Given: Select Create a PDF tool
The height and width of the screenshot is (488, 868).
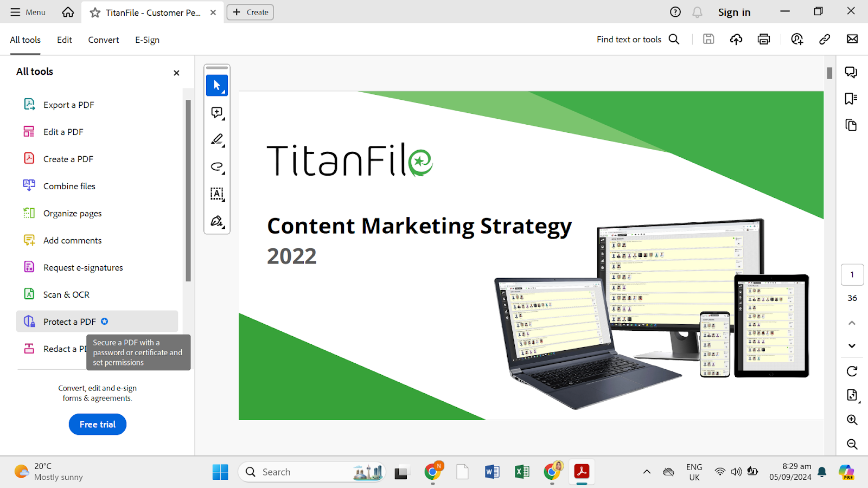Looking at the screenshot, I should click(x=97, y=159).
